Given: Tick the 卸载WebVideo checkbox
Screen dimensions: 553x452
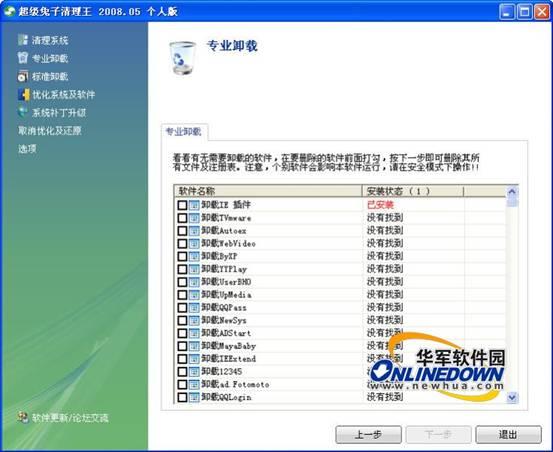Looking at the screenshot, I should (x=182, y=244).
